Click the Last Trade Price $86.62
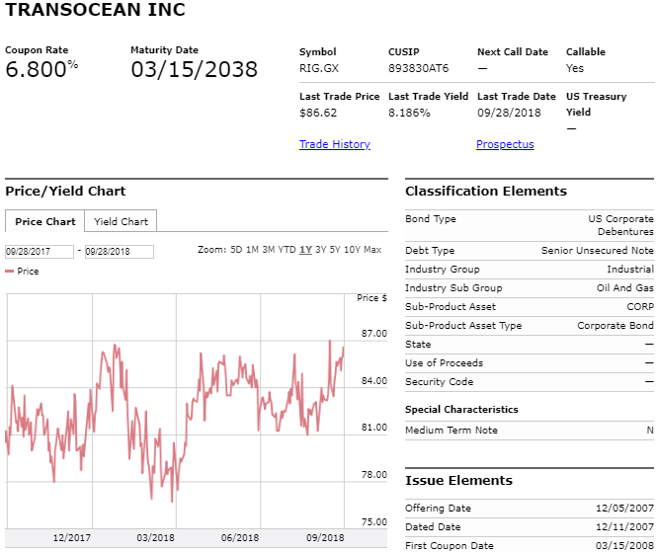 [x=318, y=112]
